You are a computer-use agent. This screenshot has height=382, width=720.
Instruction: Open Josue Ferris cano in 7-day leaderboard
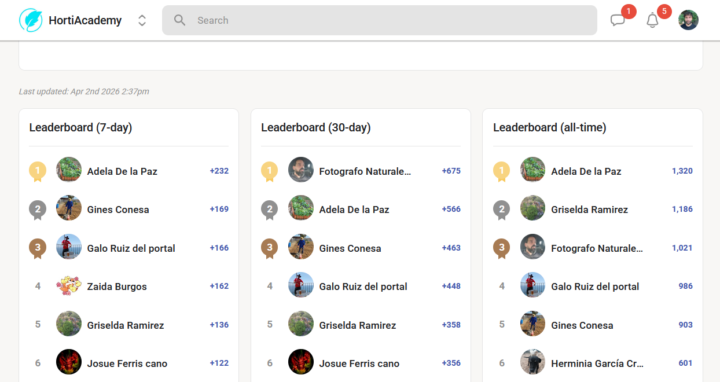(127, 363)
